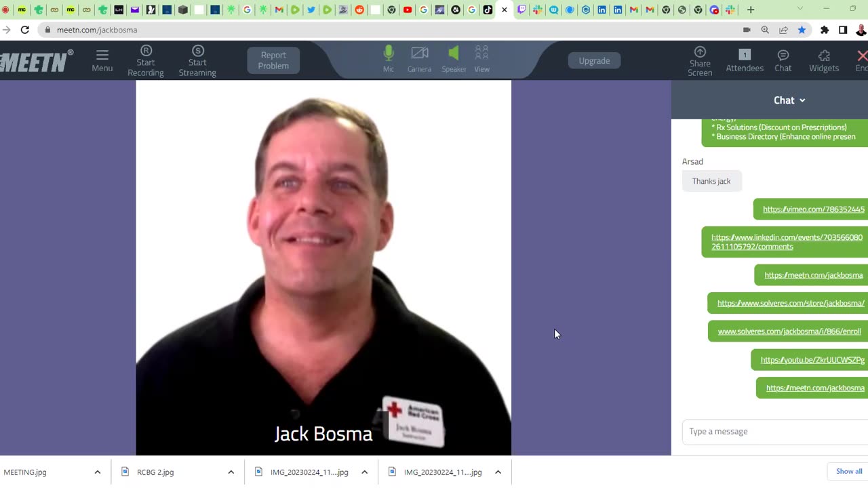
Task: Open the tab search dropdown
Action: click(800, 9)
